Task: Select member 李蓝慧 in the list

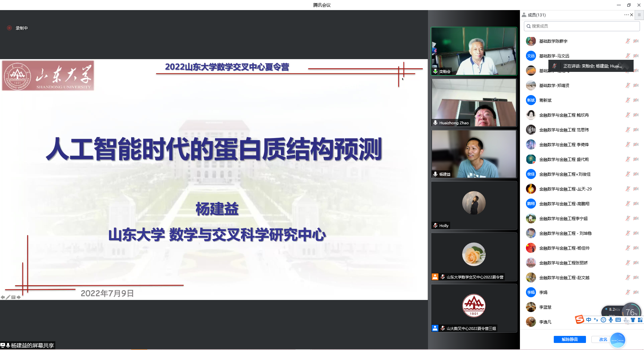Action: tap(545, 307)
